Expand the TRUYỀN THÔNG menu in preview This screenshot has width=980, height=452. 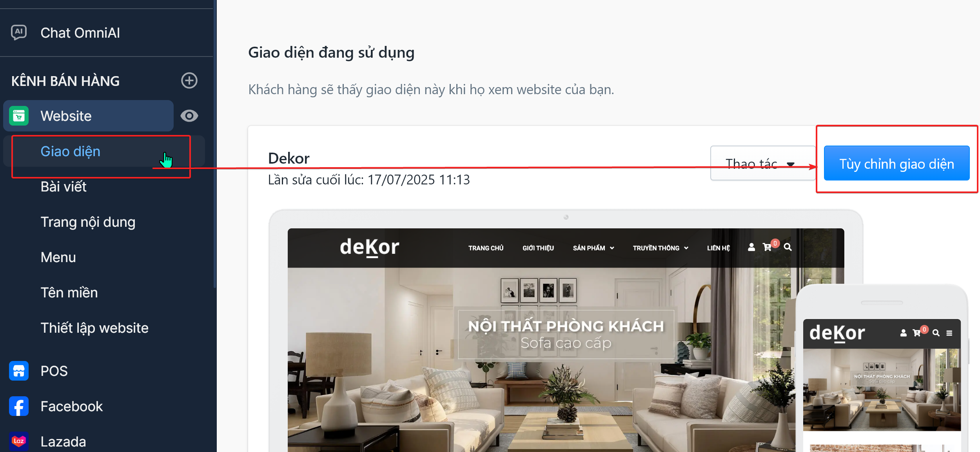(661, 248)
